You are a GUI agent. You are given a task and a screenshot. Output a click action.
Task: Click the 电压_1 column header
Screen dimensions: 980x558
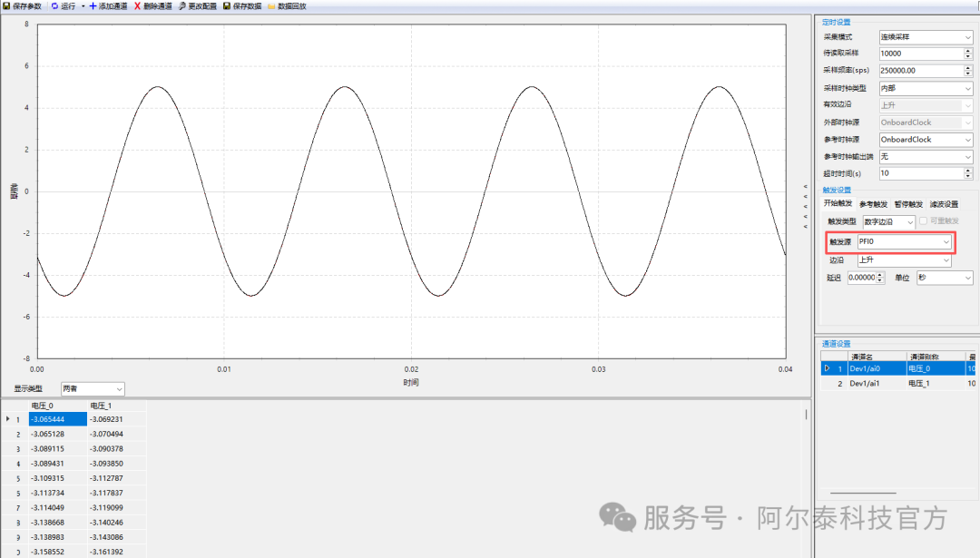[98, 406]
